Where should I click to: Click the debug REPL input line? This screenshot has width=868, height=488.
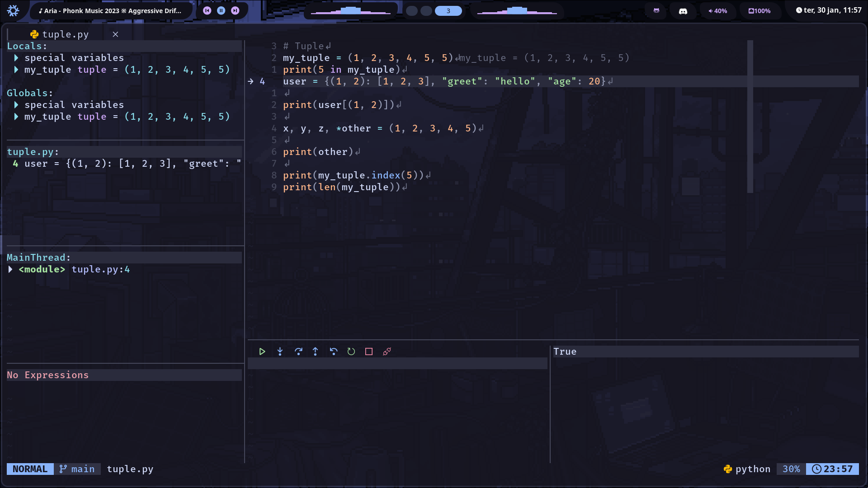click(x=397, y=363)
